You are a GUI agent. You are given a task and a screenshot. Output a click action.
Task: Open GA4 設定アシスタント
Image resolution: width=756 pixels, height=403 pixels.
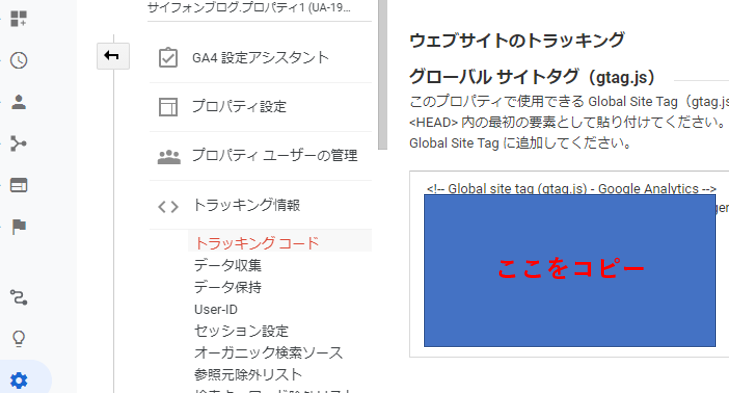tap(259, 57)
